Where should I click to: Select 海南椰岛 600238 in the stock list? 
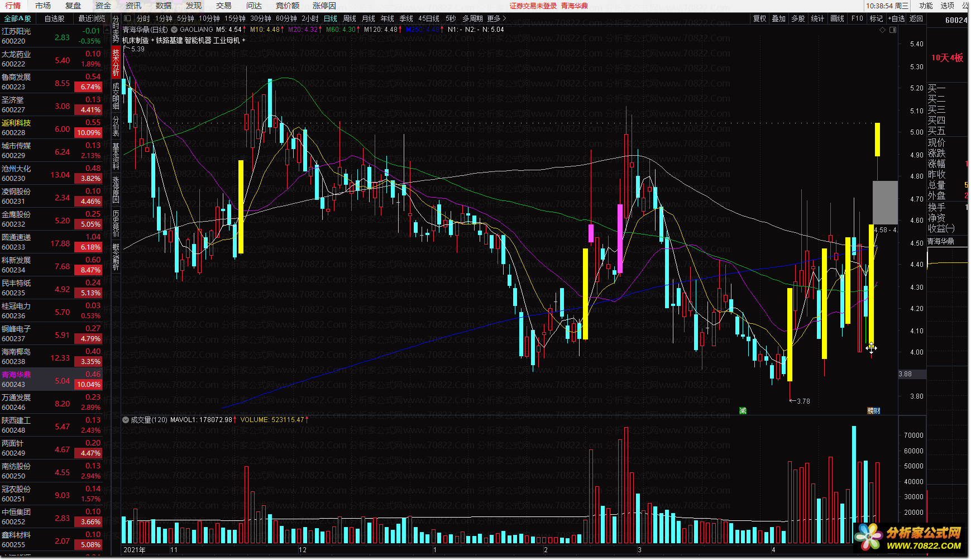point(51,357)
